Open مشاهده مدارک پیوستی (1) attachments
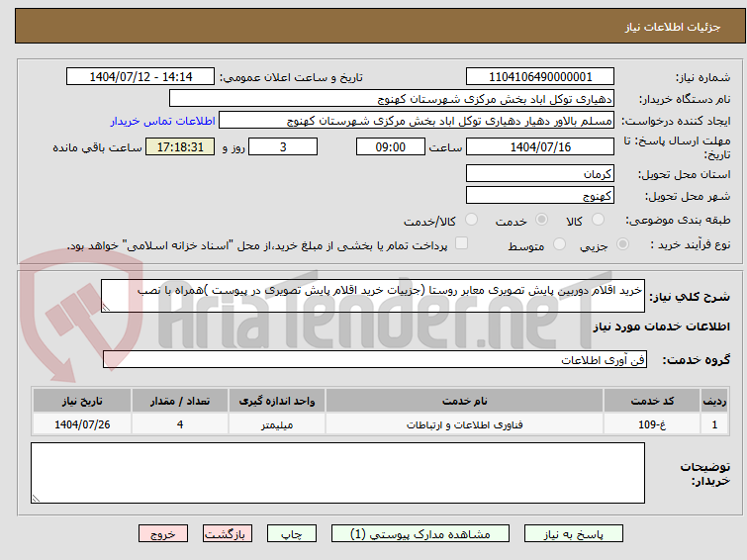 (x=420, y=534)
